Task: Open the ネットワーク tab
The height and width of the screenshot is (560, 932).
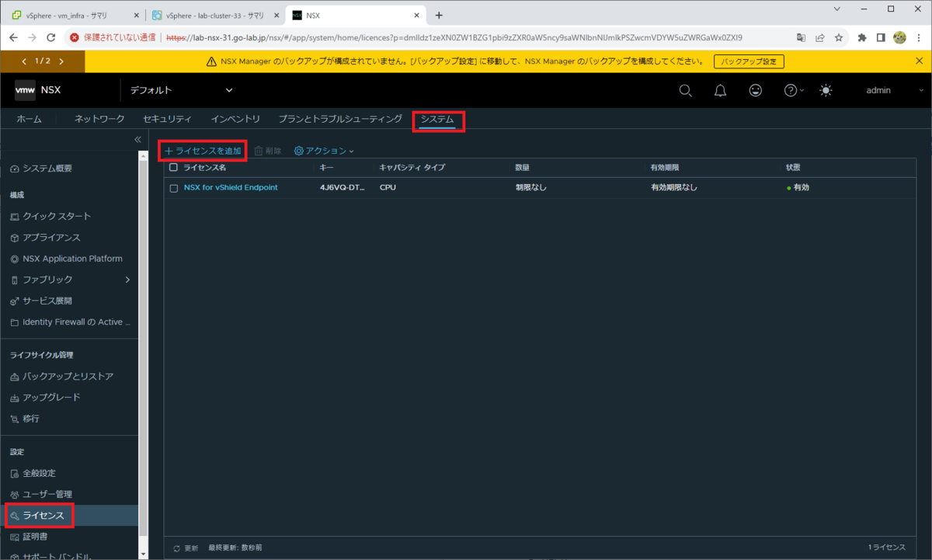Action: pos(99,119)
